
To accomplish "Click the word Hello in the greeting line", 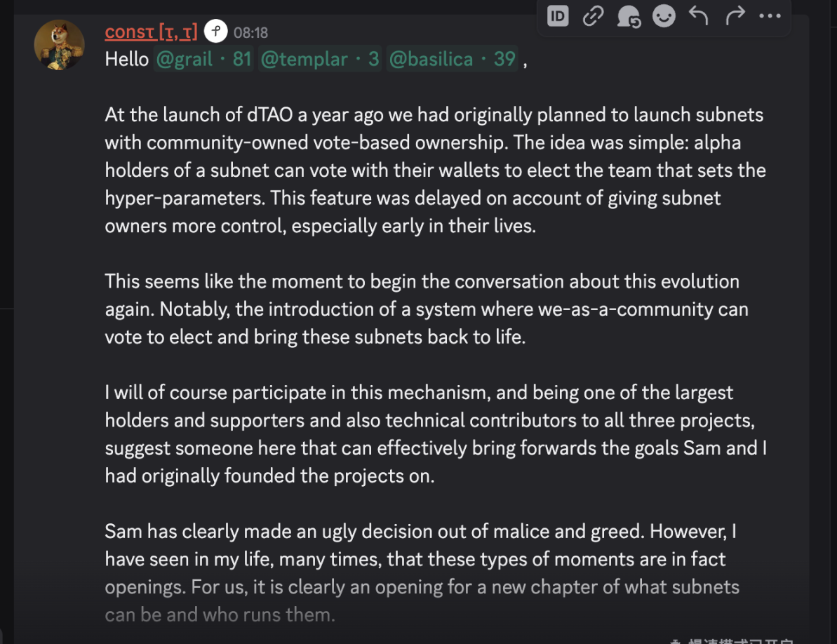I will tap(127, 60).
